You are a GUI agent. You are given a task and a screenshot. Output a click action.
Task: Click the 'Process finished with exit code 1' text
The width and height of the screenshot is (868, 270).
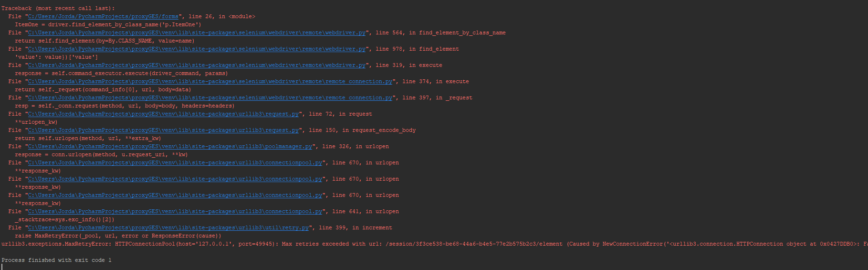(56, 260)
